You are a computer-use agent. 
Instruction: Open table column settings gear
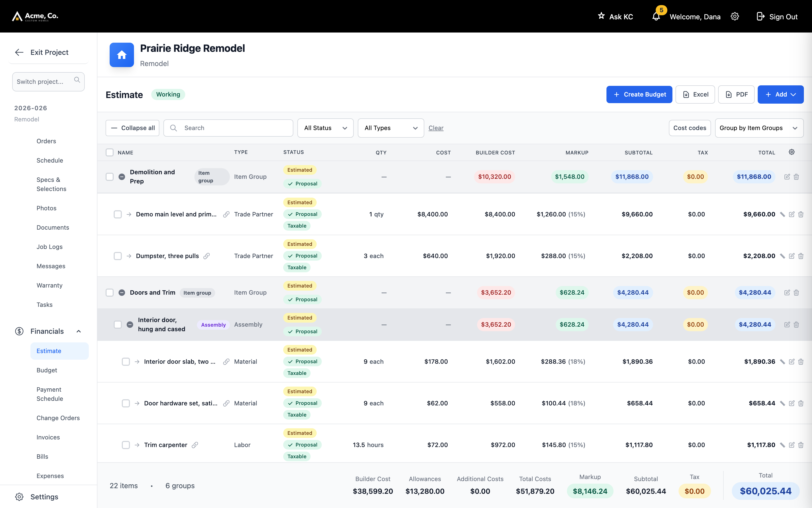pos(791,152)
